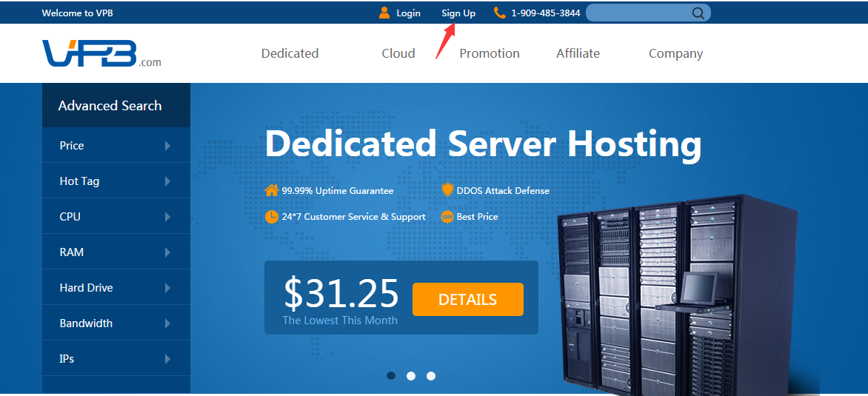This screenshot has height=396, width=868.
Task: Click 'The Lowest This Month' text
Action: tap(340, 321)
